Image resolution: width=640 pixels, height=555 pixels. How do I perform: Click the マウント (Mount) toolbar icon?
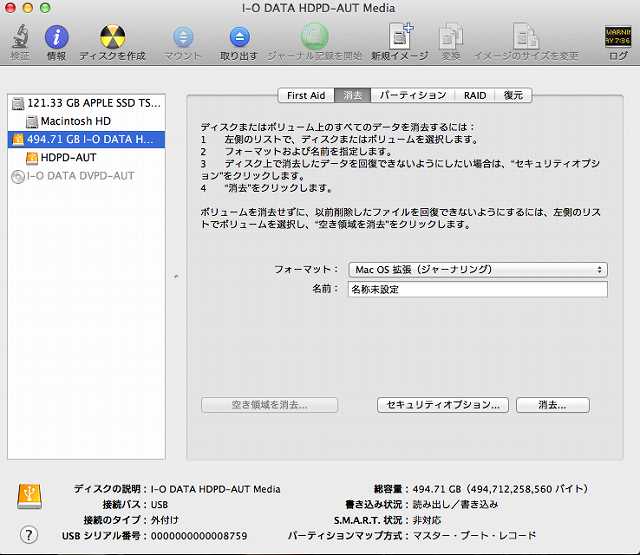pyautogui.click(x=183, y=37)
